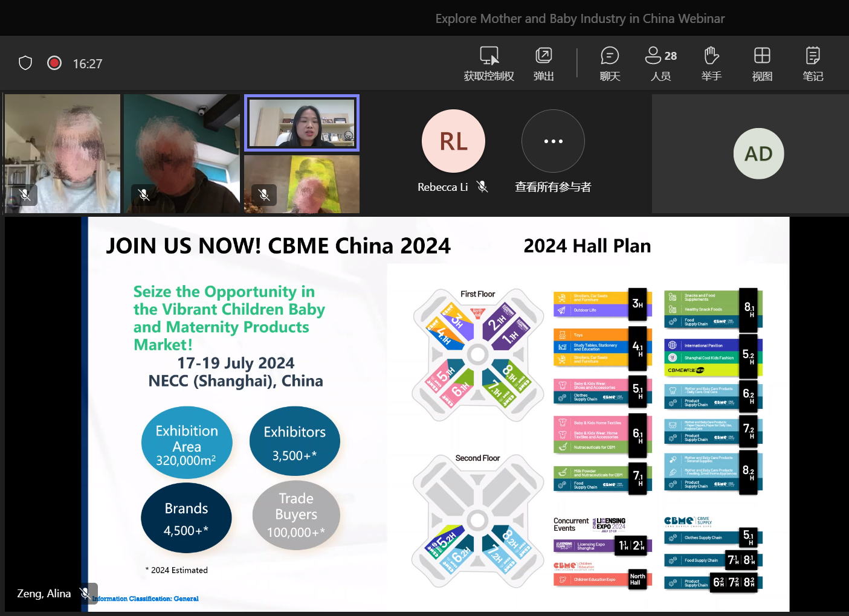The height and width of the screenshot is (616, 849).
Task: Click the AD participant avatar
Action: [x=759, y=153]
